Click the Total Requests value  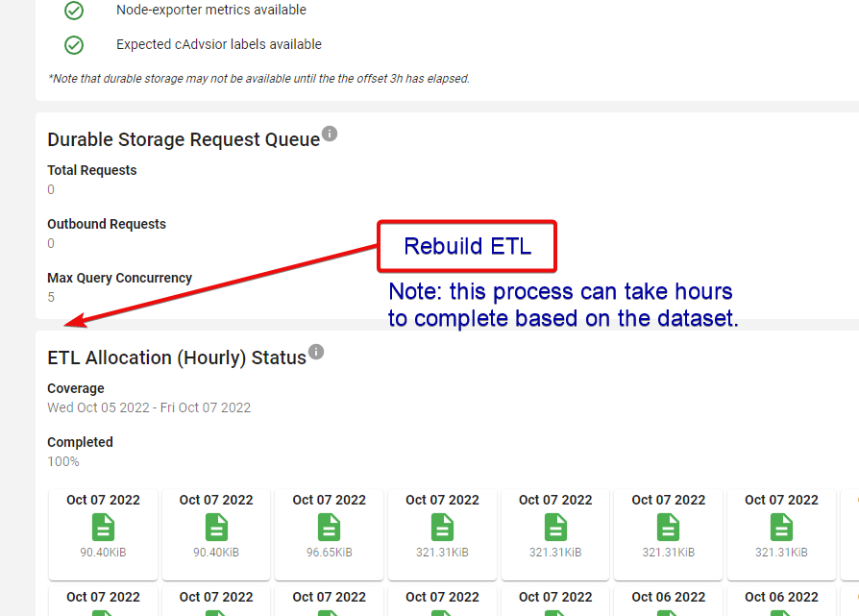pos(50,189)
